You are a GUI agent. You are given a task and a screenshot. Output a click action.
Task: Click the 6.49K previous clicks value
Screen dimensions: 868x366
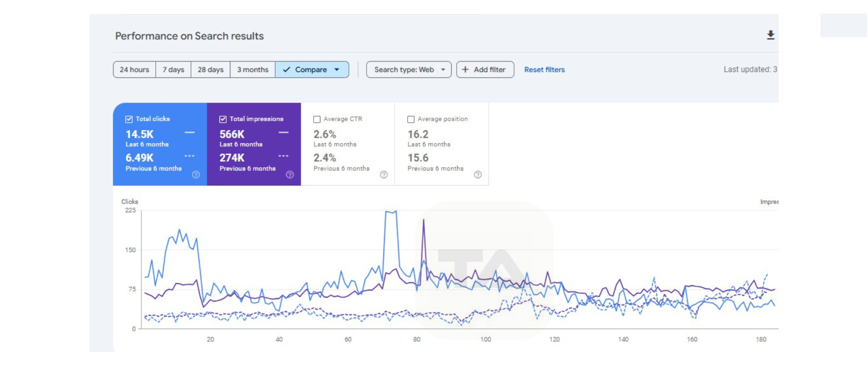[x=139, y=158]
